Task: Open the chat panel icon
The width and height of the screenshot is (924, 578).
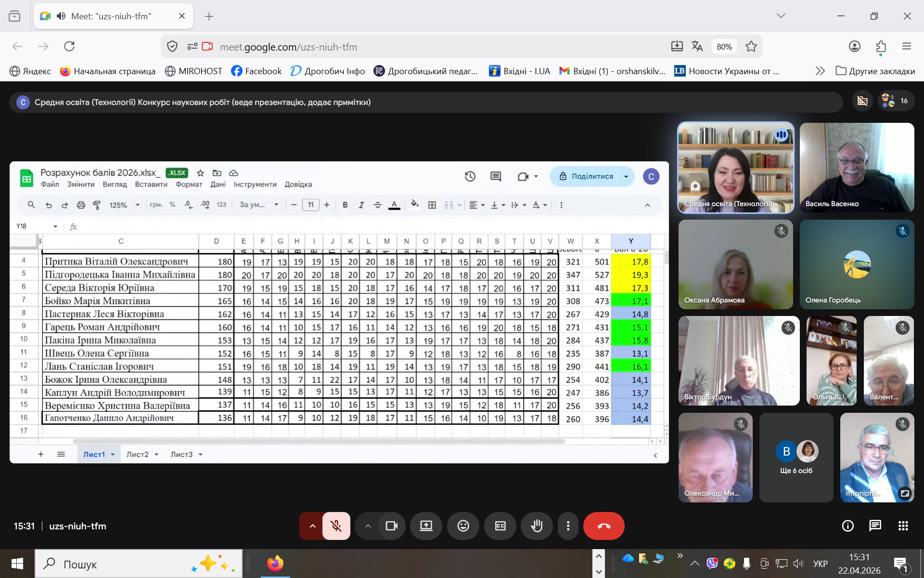Action: pos(875,526)
